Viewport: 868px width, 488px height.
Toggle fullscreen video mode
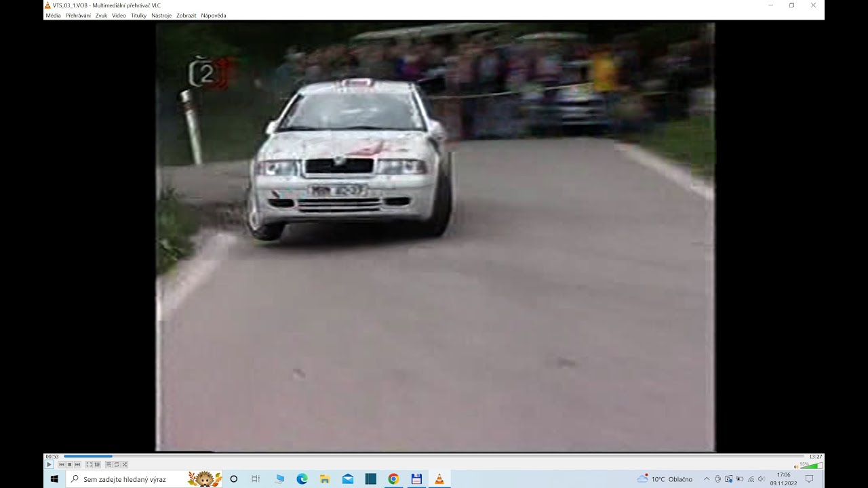(x=89, y=464)
